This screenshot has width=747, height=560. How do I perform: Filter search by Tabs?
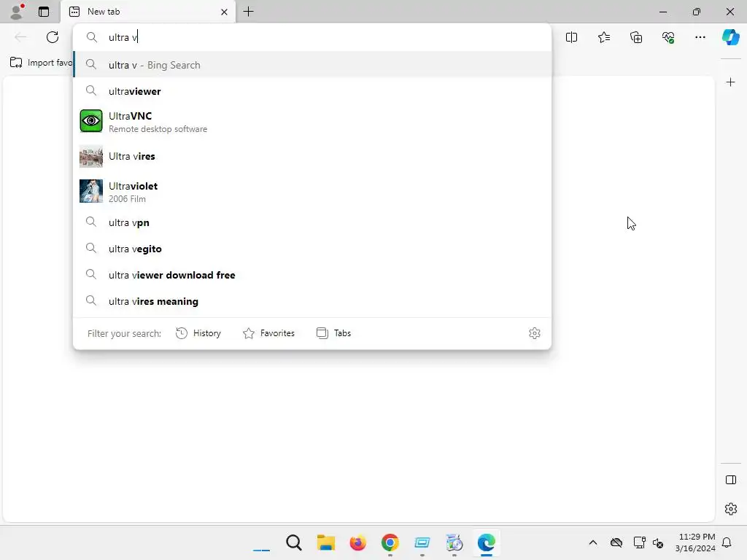[333, 333]
